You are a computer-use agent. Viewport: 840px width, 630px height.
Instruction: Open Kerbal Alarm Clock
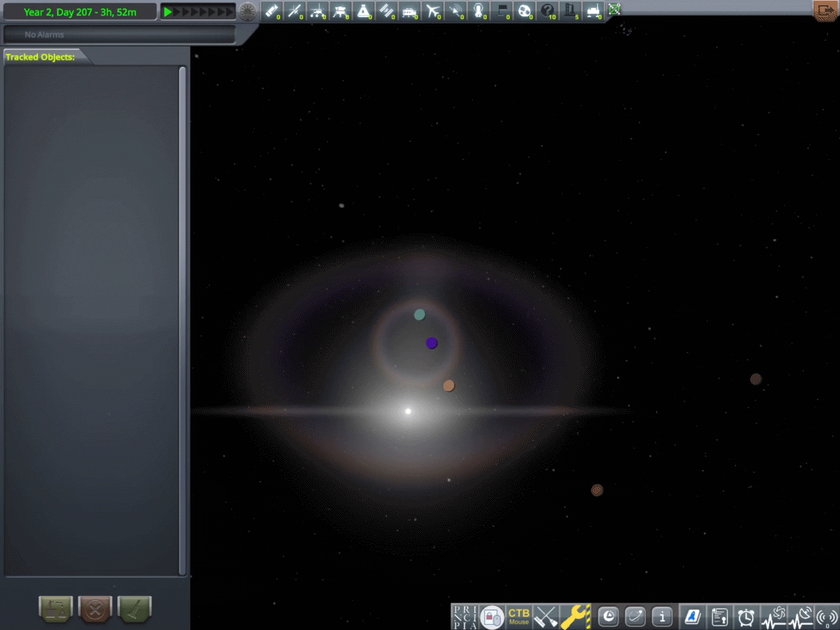(x=745, y=617)
